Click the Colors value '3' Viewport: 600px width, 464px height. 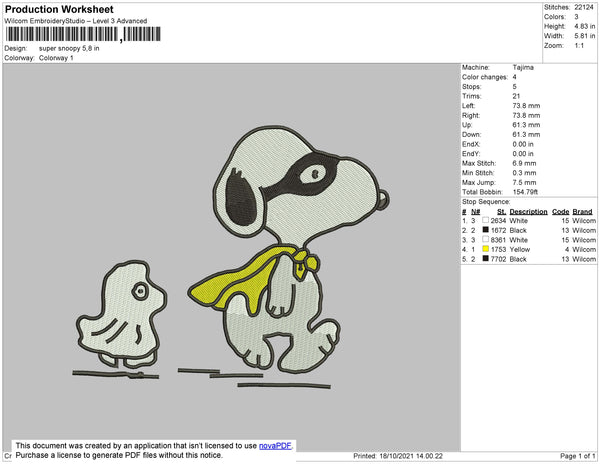(x=576, y=17)
